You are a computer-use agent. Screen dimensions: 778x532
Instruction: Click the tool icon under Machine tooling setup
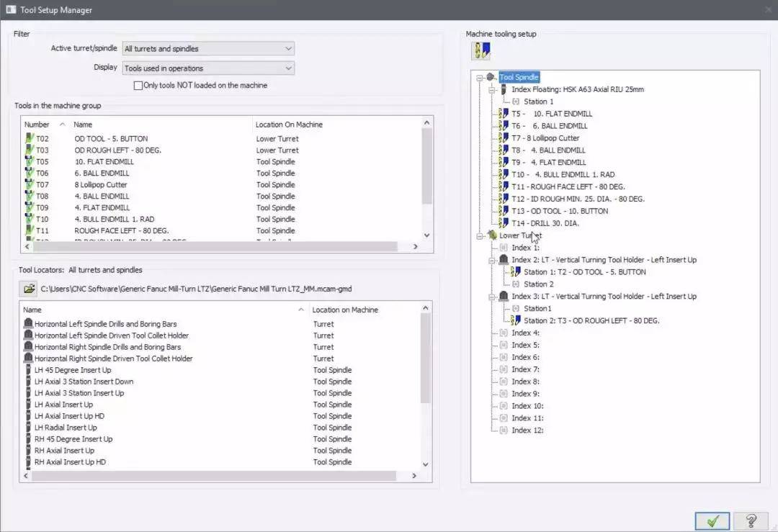coord(481,51)
